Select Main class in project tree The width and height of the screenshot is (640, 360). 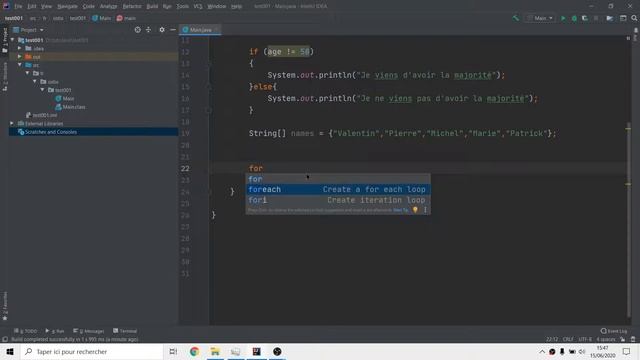[x=65, y=98]
